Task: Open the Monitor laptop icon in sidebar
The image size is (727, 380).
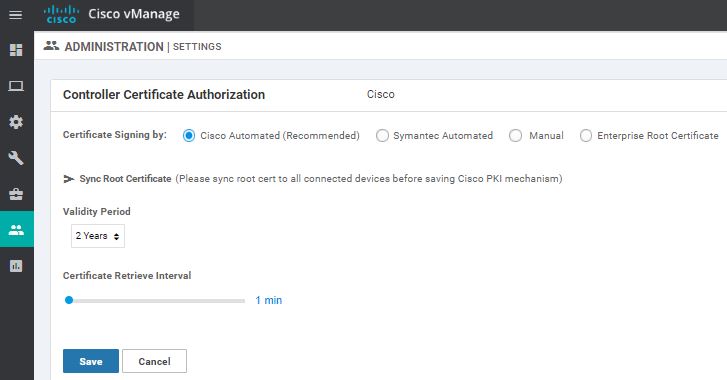Action: tap(16, 86)
